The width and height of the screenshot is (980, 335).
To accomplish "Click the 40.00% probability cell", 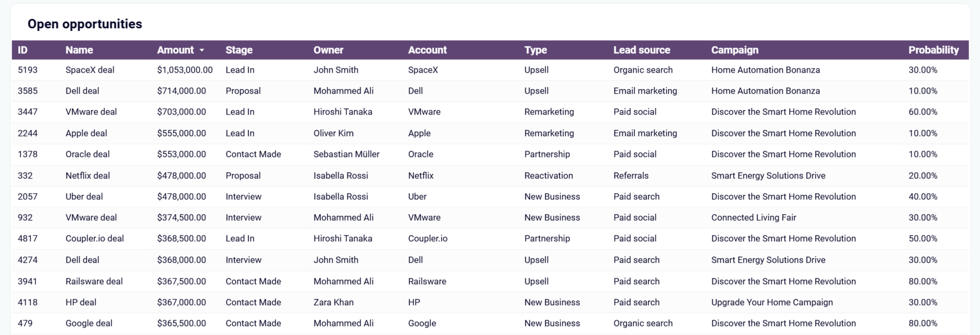I will pos(922,197).
